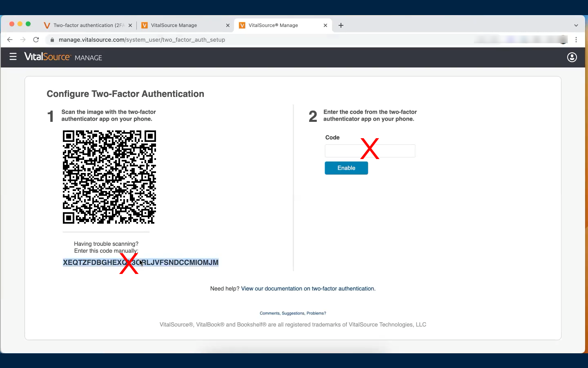Open Comments, Suggestions, Problems link
Image resolution: width=588 pixels, height=368 pixels.
[293, 313]
